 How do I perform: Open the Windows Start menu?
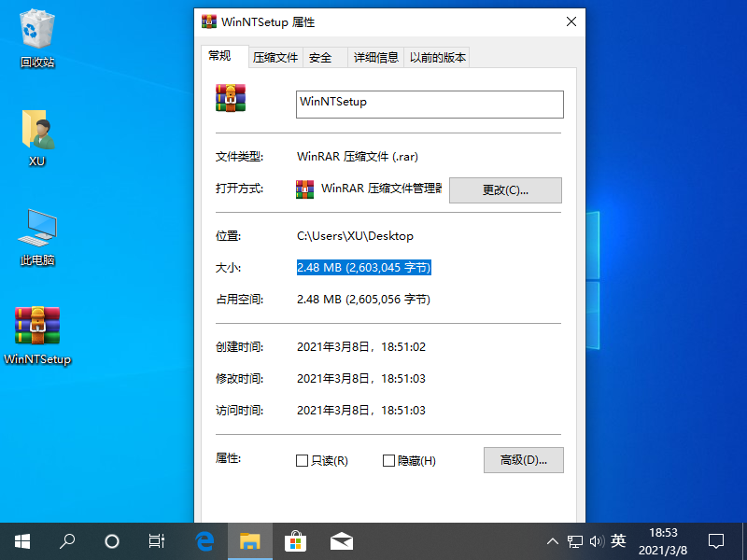(x=22, y=541)
